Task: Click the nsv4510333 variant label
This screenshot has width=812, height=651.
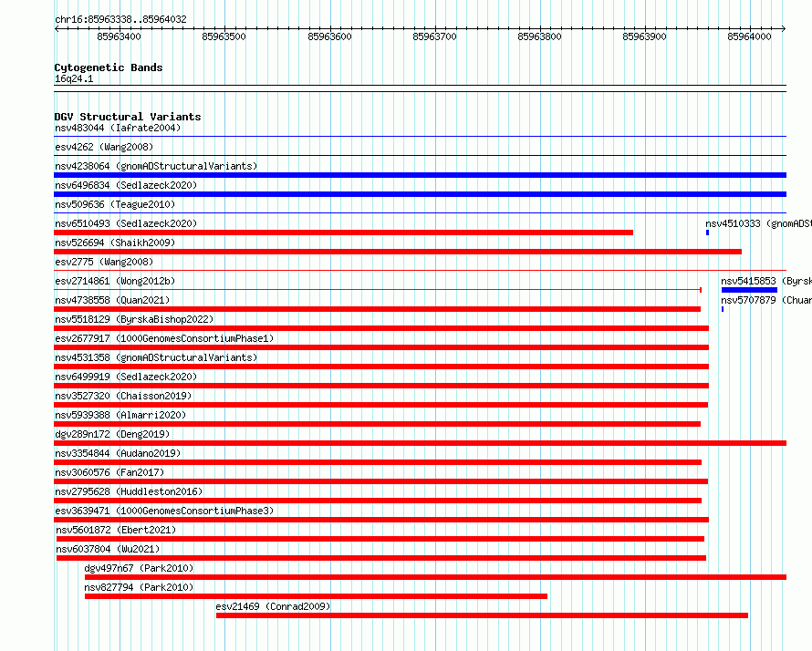Action: 759,223
